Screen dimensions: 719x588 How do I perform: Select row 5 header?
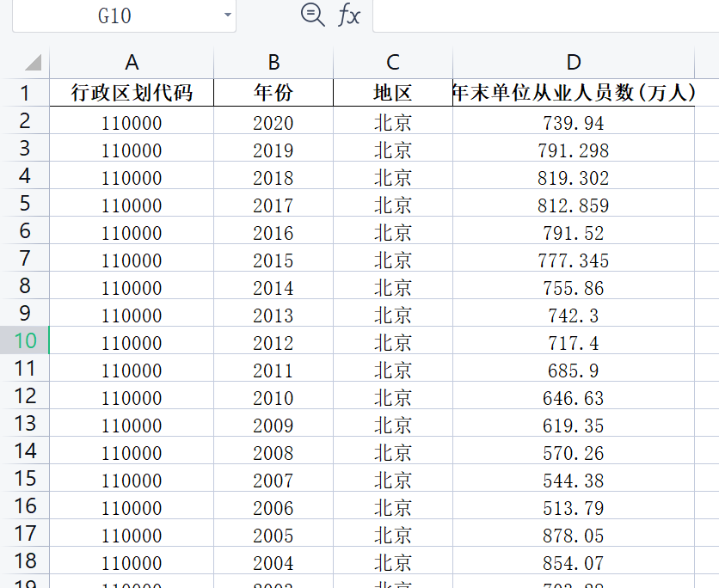pyautogui.click(x=25, y=203)
